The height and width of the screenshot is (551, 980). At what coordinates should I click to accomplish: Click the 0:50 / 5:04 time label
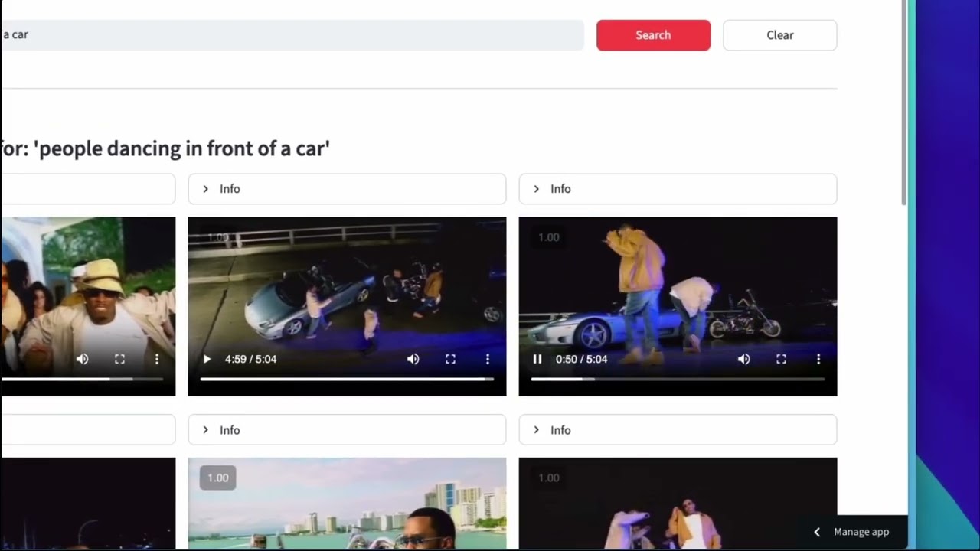pos(581,359)
